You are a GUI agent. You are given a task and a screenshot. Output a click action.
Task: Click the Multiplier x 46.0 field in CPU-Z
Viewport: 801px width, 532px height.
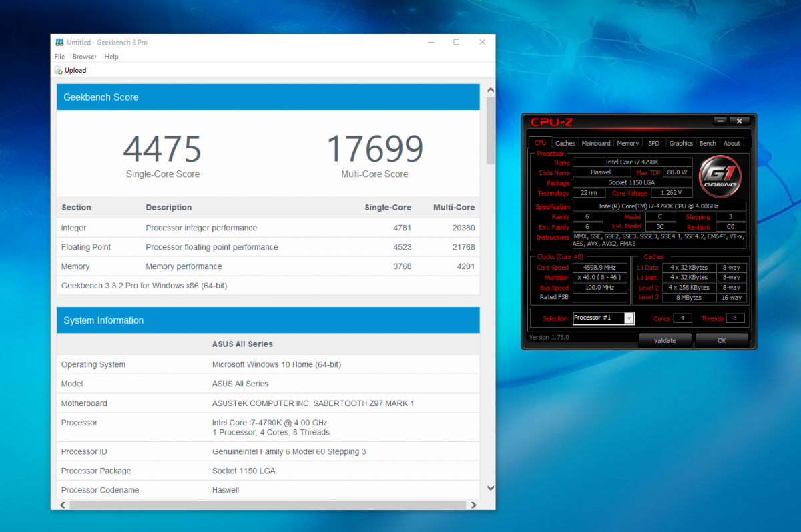(x=600, y=278)
